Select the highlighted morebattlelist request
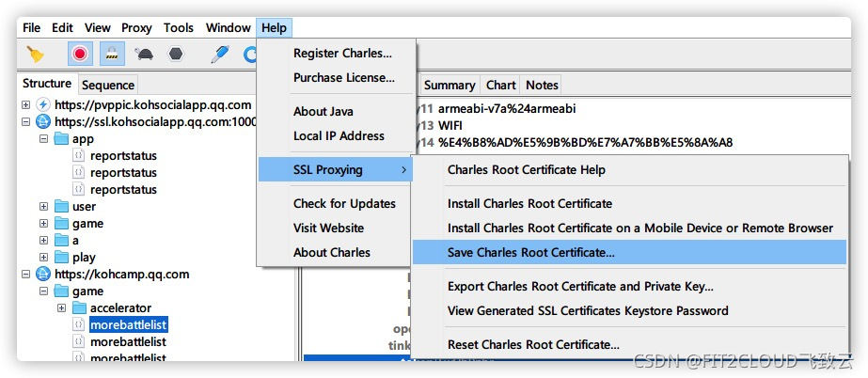The width and height of the screenshot is (868, 378). [129, 324]
